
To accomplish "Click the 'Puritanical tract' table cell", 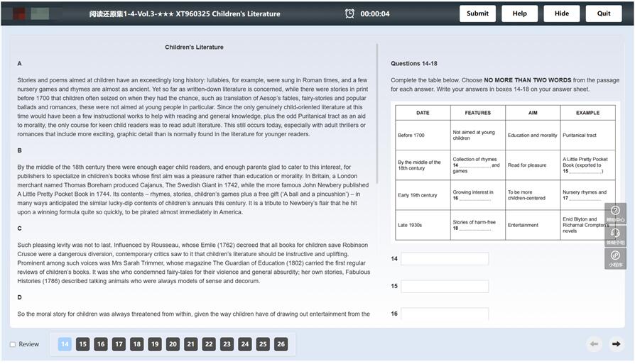I will tap(588, 135).
